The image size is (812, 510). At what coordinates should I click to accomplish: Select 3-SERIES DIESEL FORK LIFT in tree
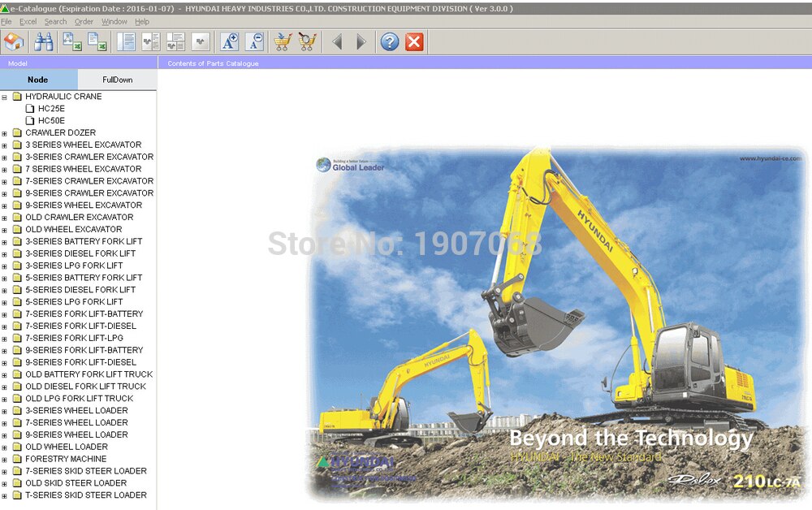click(x=80, y=253)
